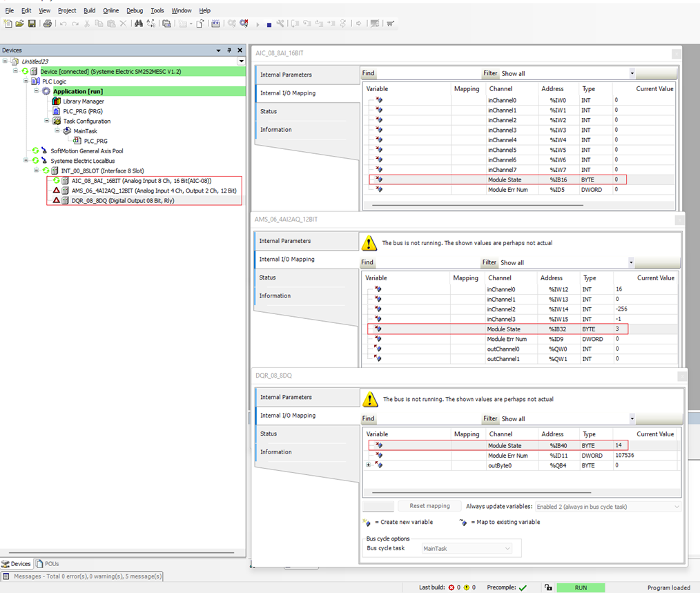Viewport: 700px width, 593px height.
Task: Click mapping icon in DQR Module State row
Action: [379, 446]
